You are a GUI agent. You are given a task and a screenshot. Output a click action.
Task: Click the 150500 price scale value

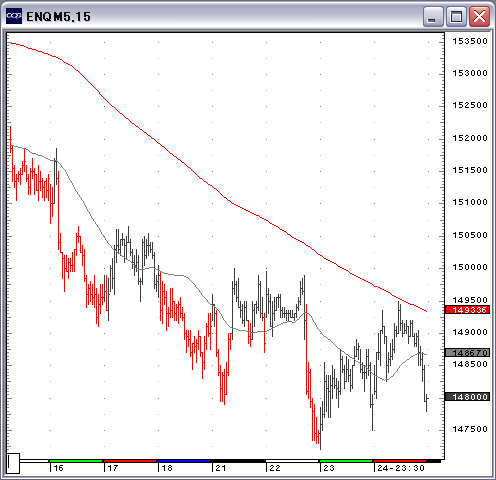coord(470,235)
